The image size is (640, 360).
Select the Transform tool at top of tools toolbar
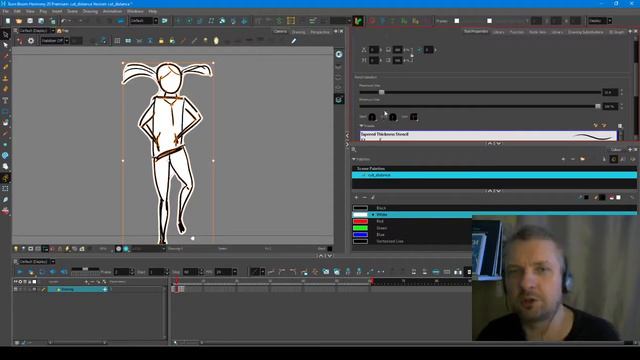[x=5, y=34]
